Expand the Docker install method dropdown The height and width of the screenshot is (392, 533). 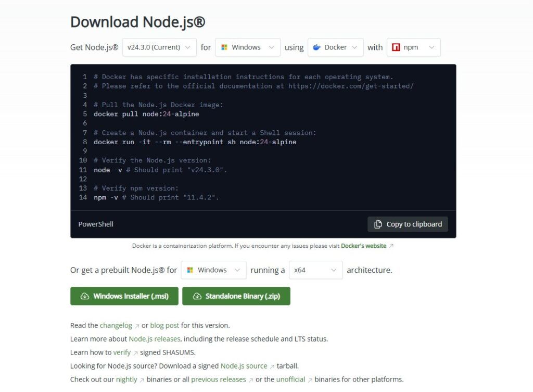[x=335, y=47]
